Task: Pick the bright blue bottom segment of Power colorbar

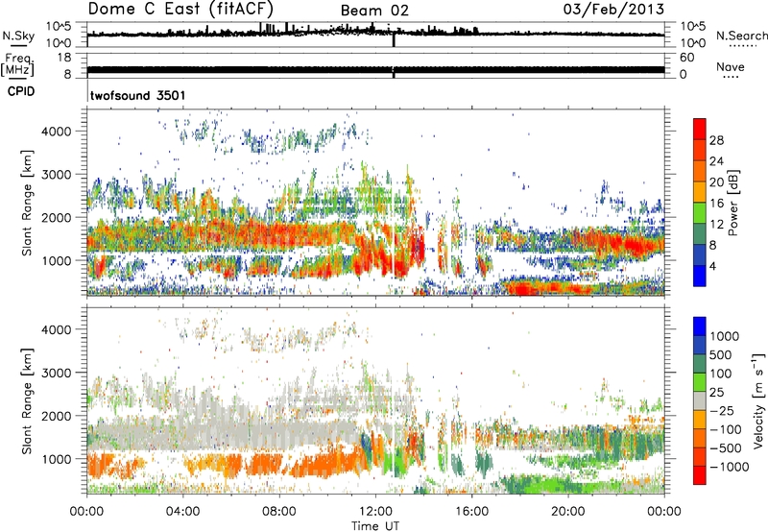Action: pos(700,277)
